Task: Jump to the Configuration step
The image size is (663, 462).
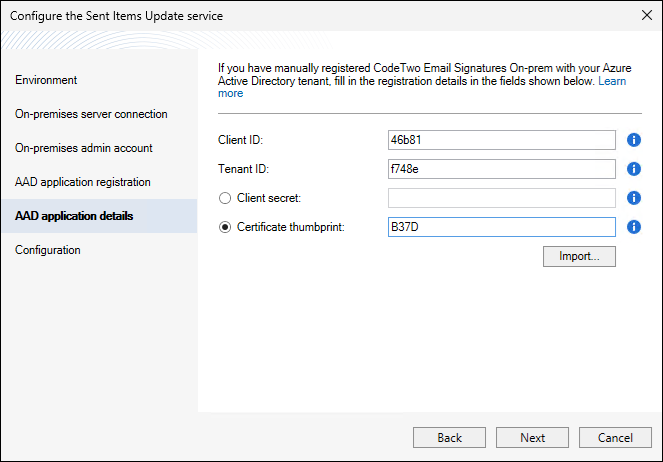Action: (48, 250)
